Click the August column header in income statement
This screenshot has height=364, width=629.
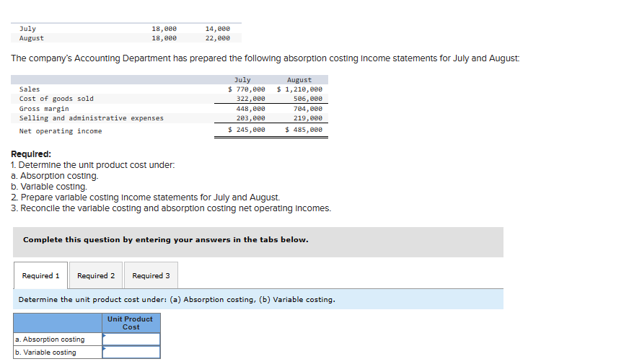tap(299, 80)
